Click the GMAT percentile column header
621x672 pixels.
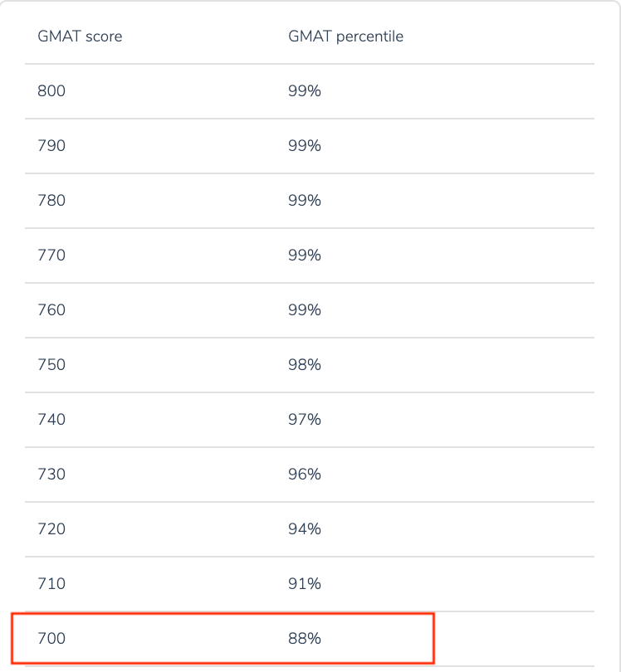click(345, 37)
